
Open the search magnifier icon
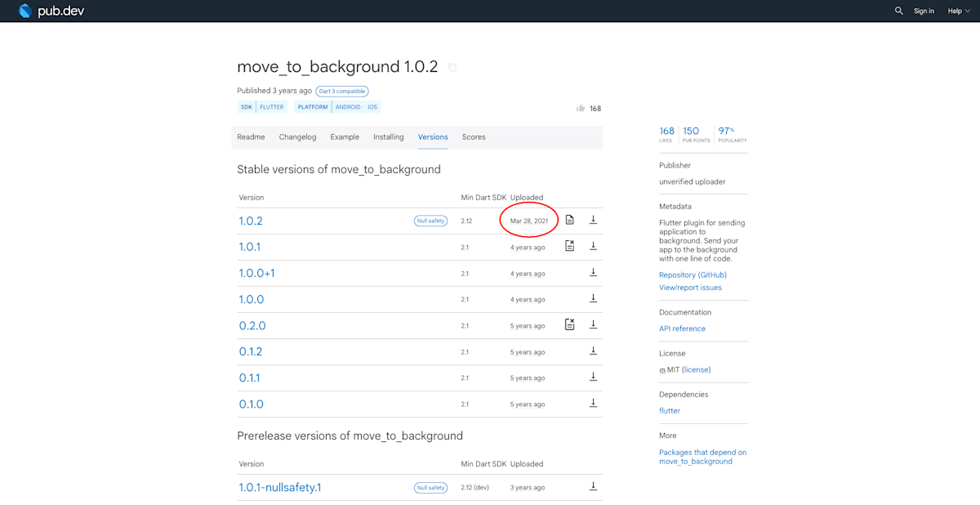point(899,11)
